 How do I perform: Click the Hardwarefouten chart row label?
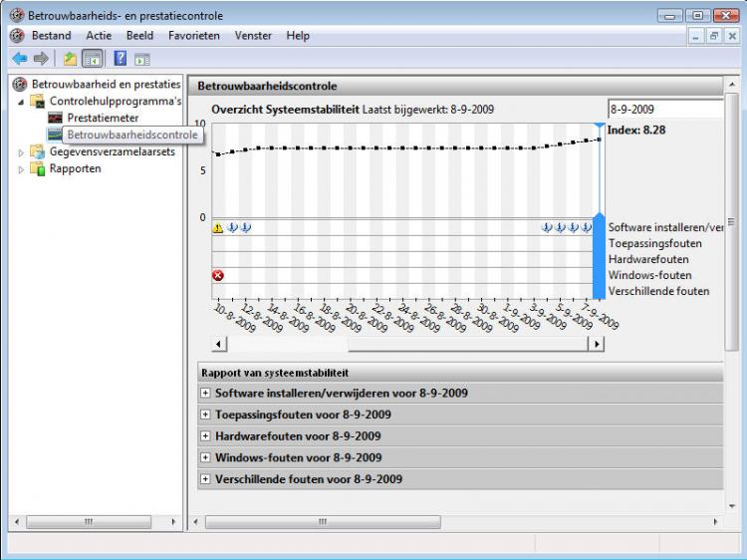click(648, 259)
